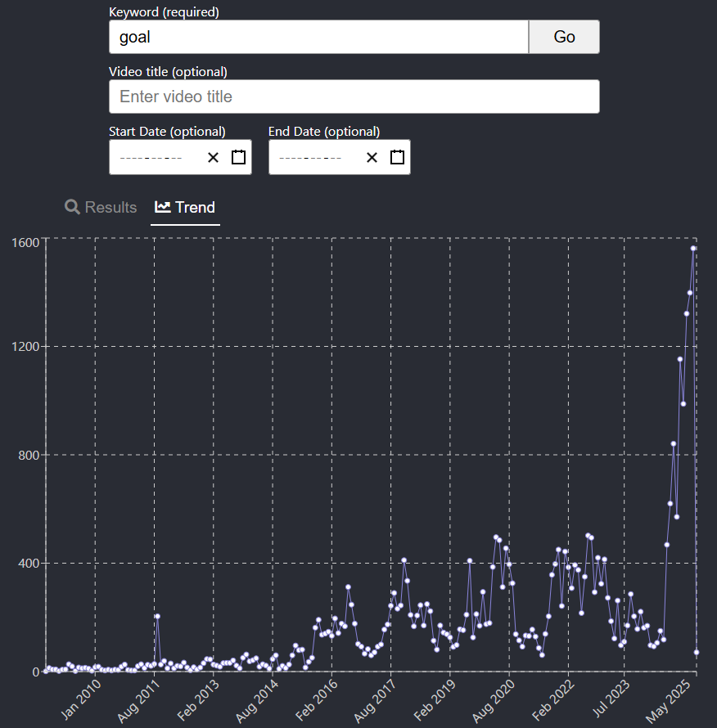Viewport: 717px width, 728px height.
Task: Click the highest peak data point near 1600
Action: pyautogui.click(x=693, y=249)
